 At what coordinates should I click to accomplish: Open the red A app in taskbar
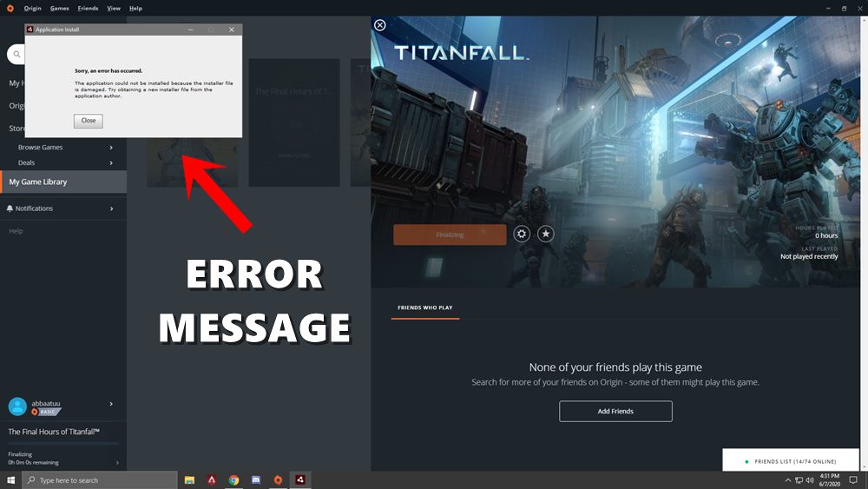pos(212,480)
